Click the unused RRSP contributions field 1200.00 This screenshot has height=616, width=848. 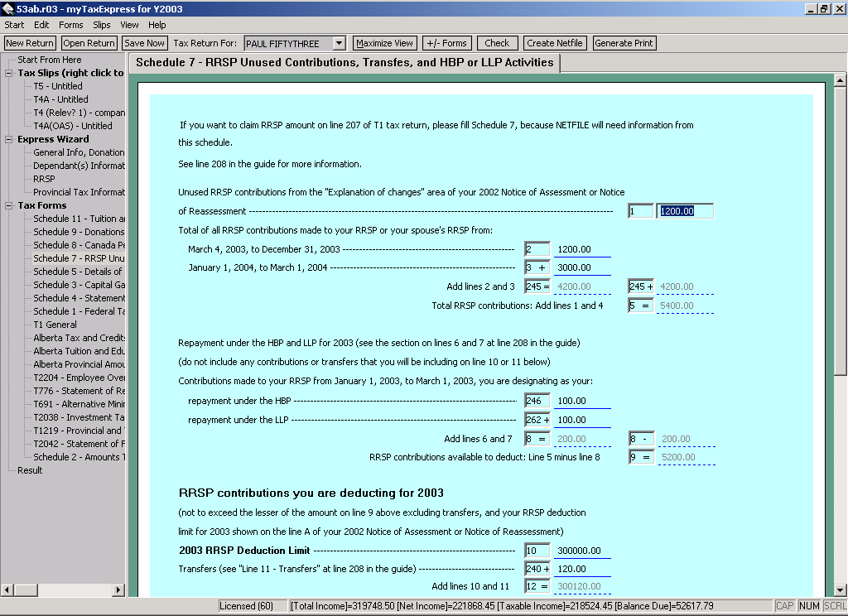click(685, 211)
